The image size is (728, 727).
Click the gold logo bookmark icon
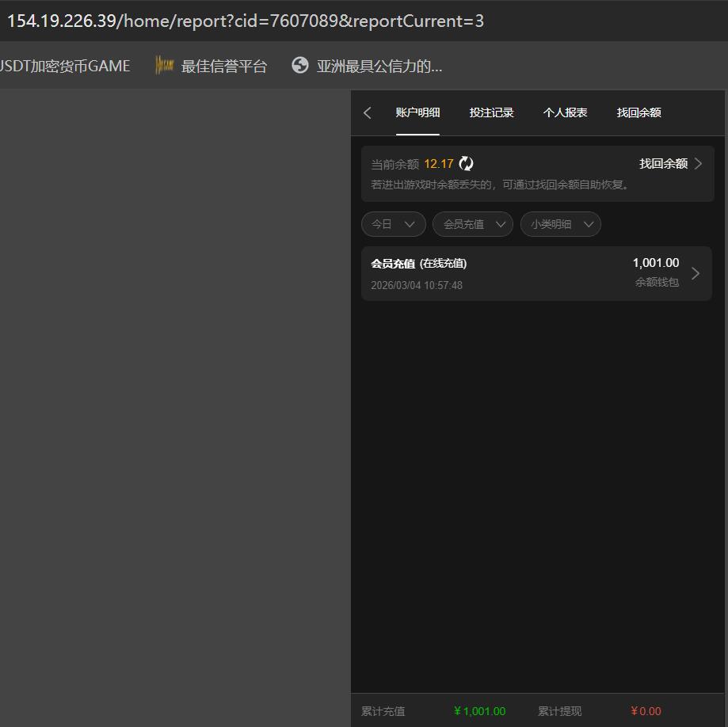click(x=164, y=66)
